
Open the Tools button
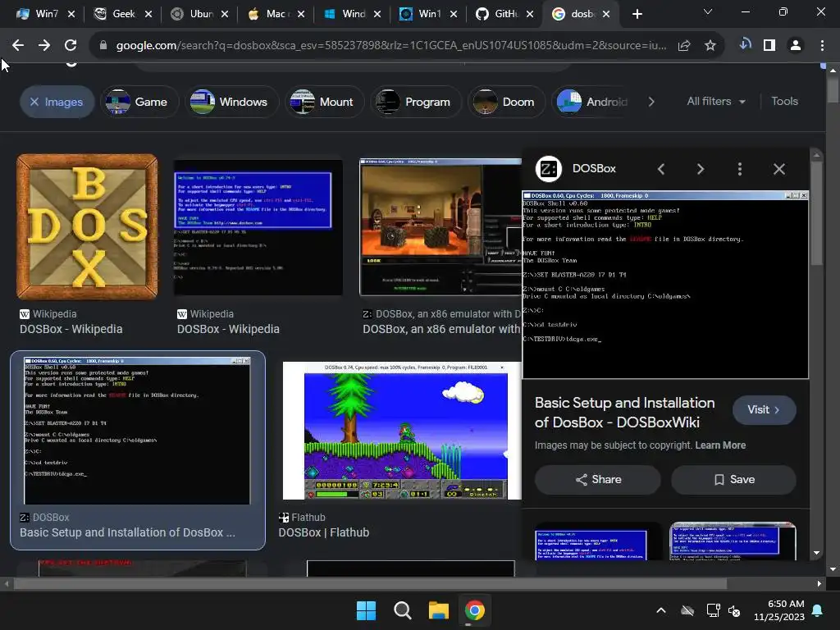point(784,101)
